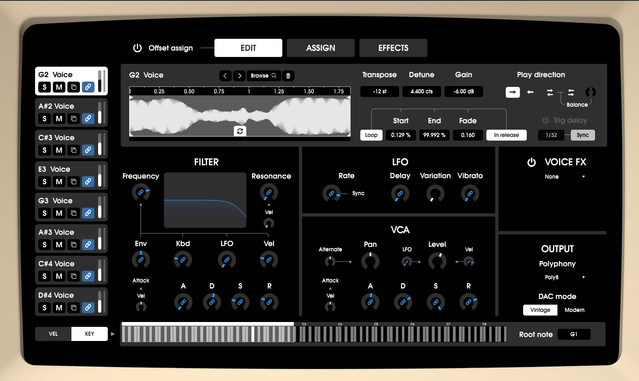Click the Fade 0.160 value field
The height and width of the screenshot is (381, 639).
tap(468, 135)
